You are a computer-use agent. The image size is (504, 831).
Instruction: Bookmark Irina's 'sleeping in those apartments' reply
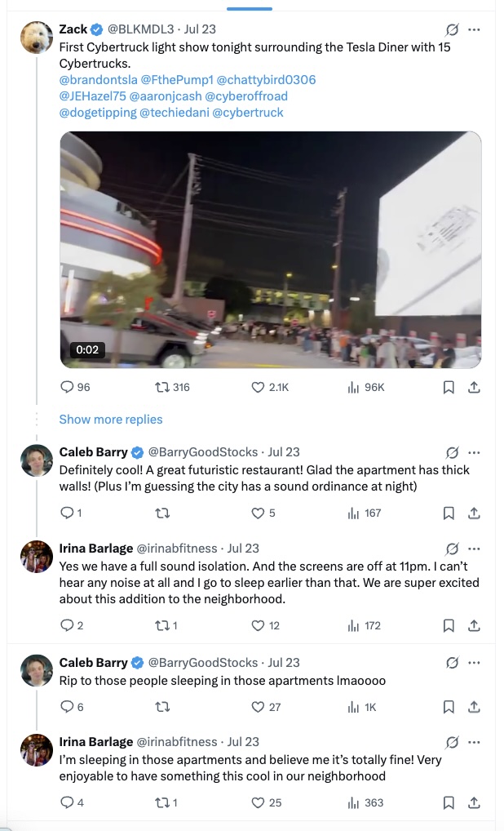tap(449, 802)
